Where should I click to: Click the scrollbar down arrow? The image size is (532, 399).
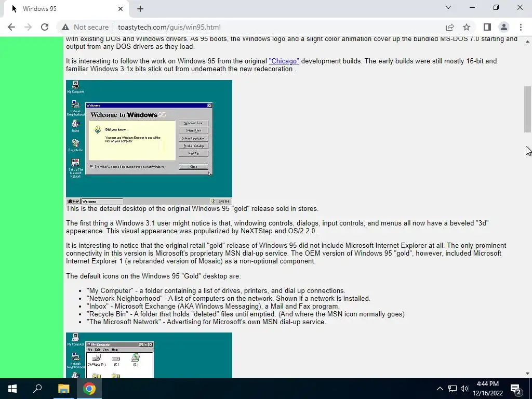[x=527, y=374]
